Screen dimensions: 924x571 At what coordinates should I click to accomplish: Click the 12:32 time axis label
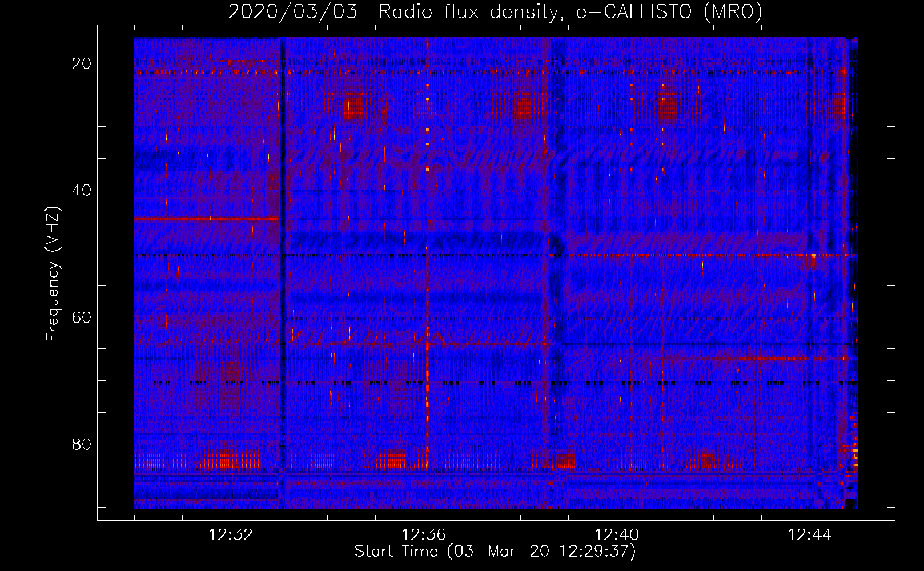[231, 535]
